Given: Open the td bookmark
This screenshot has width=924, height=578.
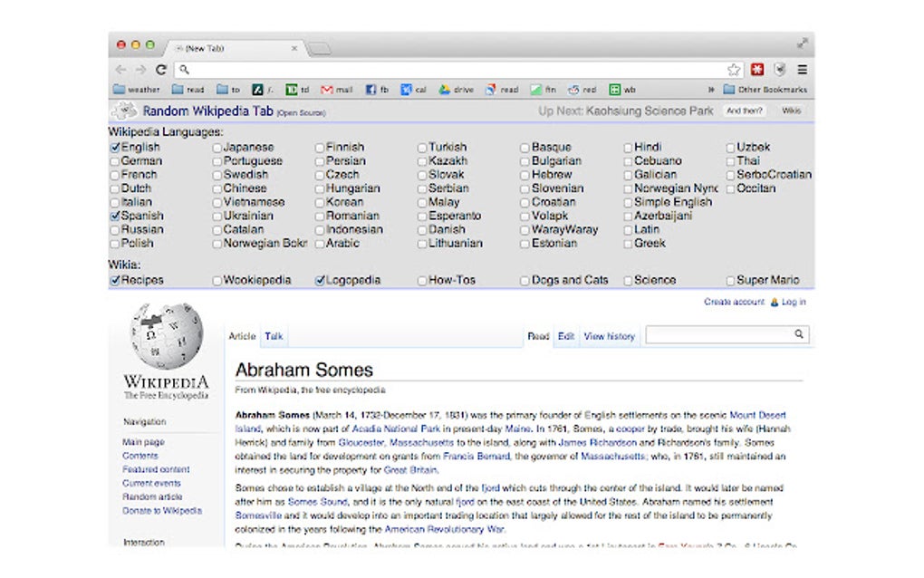Looking at the screenshot, I should tap(298, 90).
